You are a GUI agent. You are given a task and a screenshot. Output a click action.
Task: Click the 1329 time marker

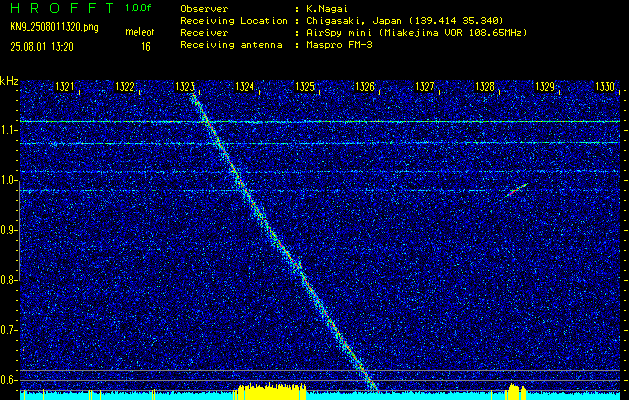(x=545, y=87)
